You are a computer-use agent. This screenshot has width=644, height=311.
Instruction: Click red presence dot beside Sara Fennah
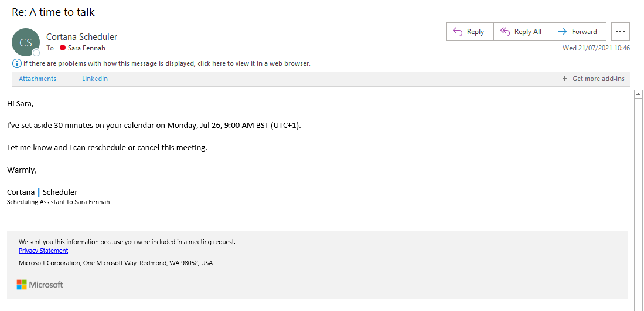tap(63, 48)
